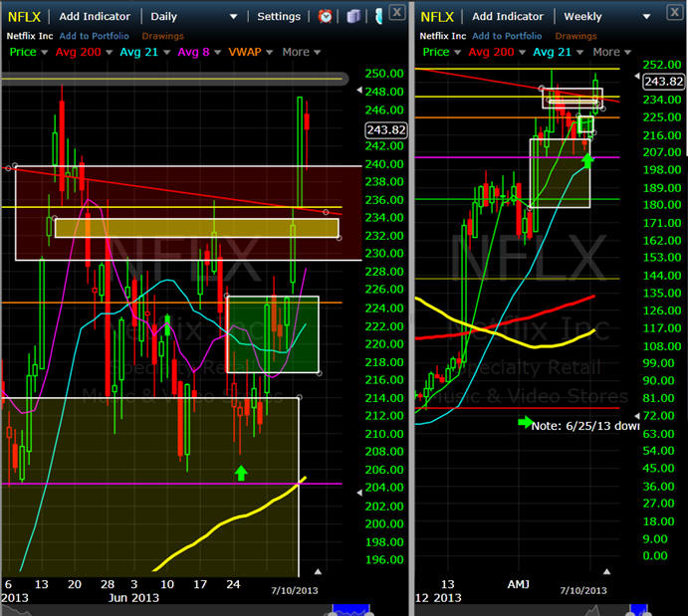Image resolution: width=688 pixels, height=616 pixels.
Task: Click the 0.00 value on Weekly price axis
Action: pos(655,555)
